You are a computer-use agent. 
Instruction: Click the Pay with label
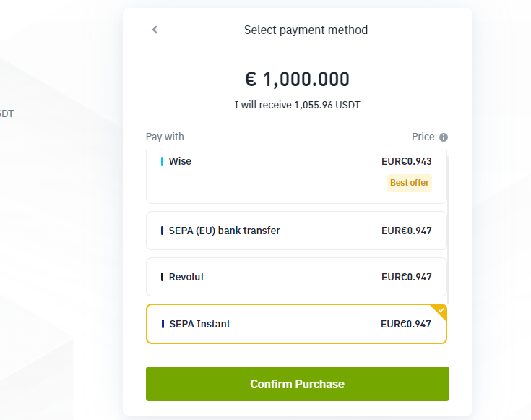click(x=165, y=137)
